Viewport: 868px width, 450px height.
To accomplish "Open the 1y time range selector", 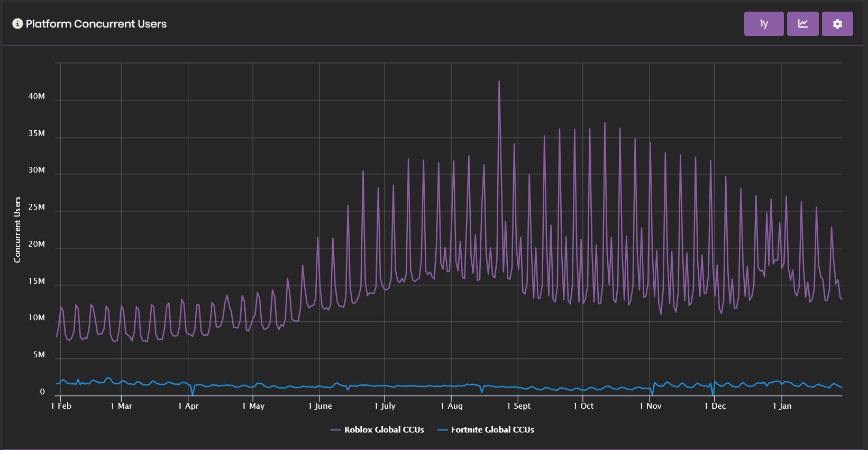I will pos(764,24).
